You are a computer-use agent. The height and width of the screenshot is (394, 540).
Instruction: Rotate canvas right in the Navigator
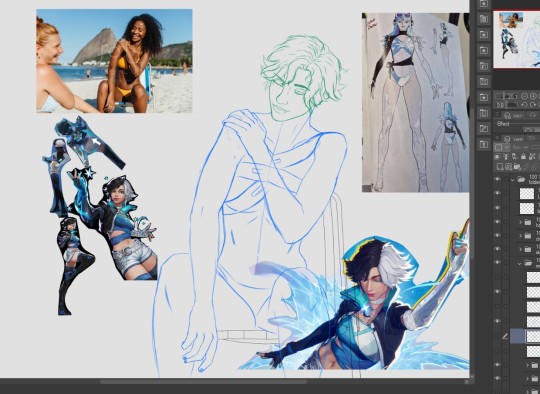[533, 105]
